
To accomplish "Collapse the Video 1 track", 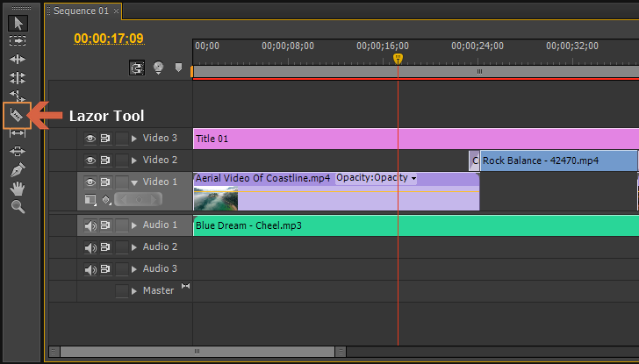I will [134, 183].
